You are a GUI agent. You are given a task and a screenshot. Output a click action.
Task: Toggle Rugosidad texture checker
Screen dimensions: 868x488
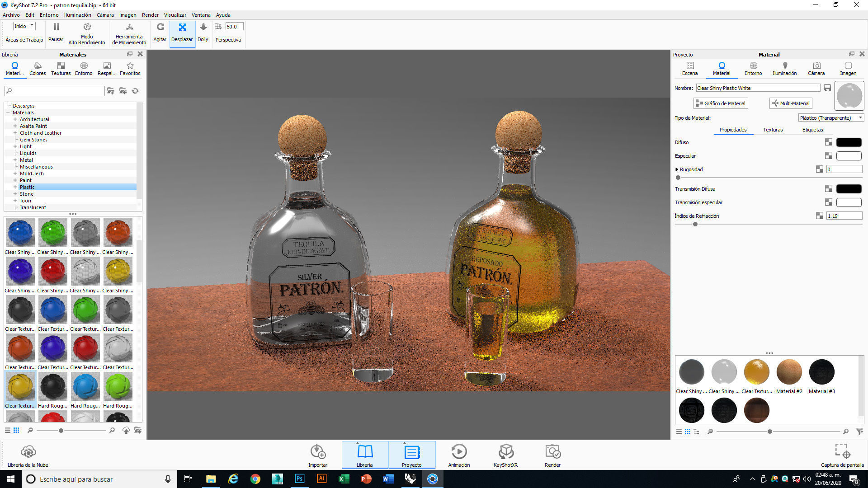819,169
